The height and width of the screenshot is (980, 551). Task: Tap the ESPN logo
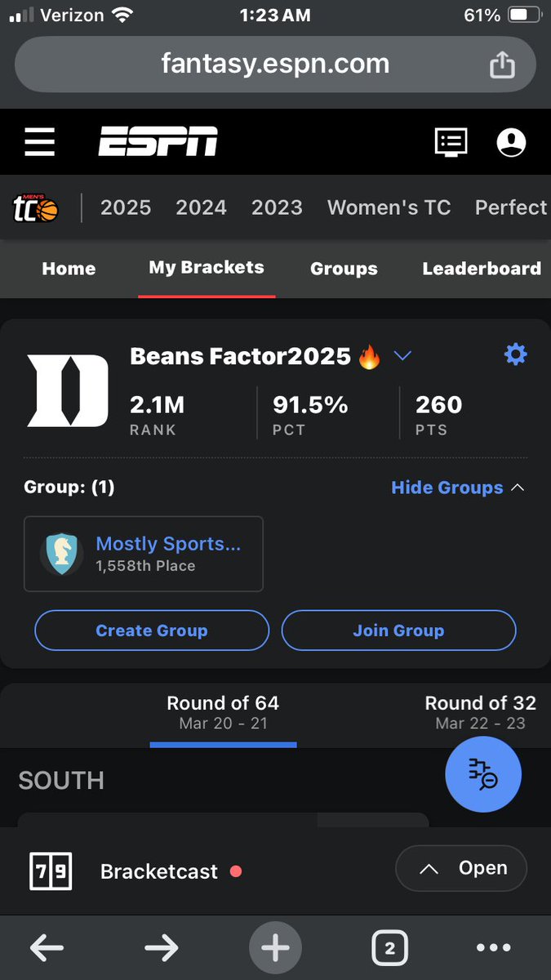point(158,142)
